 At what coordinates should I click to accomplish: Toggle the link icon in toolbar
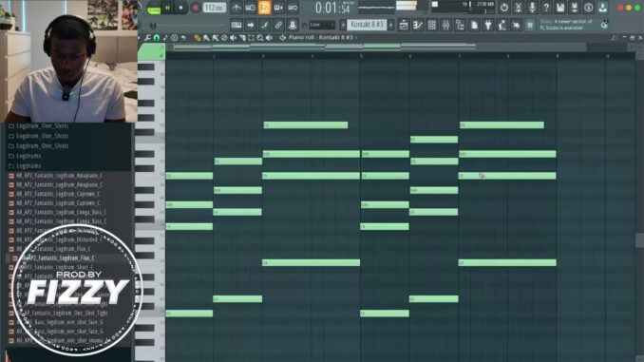(278, 25)
